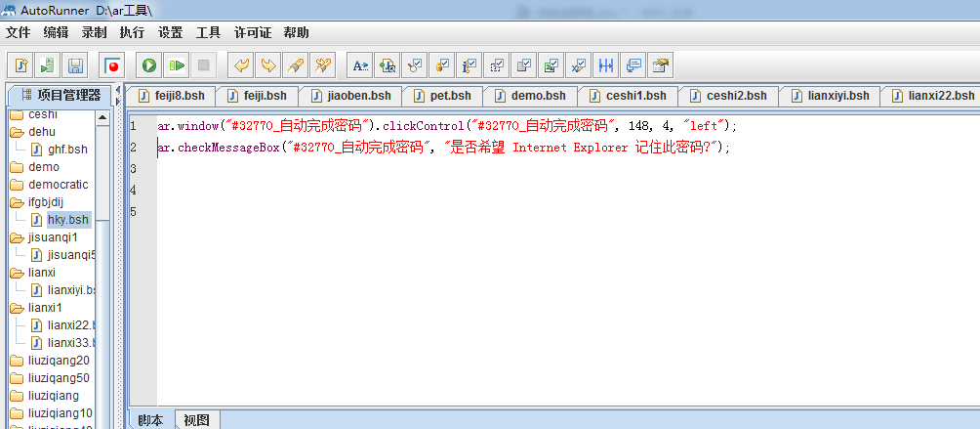Click the single brush toolbar icon

pos(296,64)
